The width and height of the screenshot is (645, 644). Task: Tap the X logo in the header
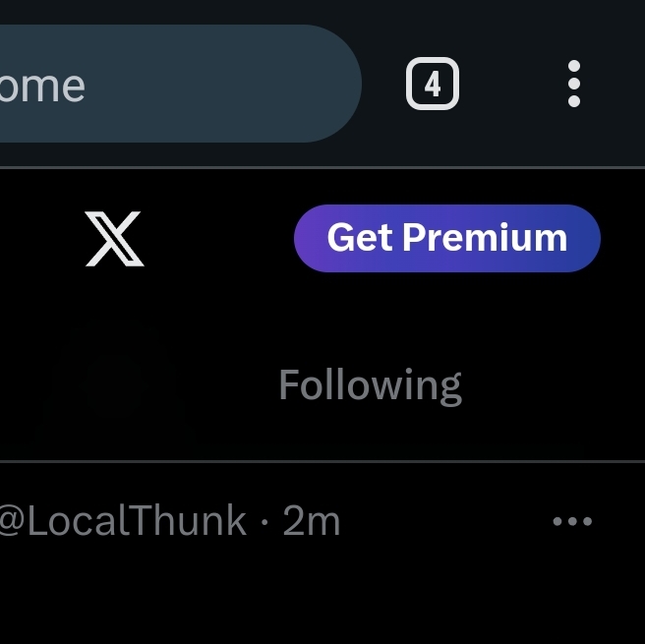115,239
